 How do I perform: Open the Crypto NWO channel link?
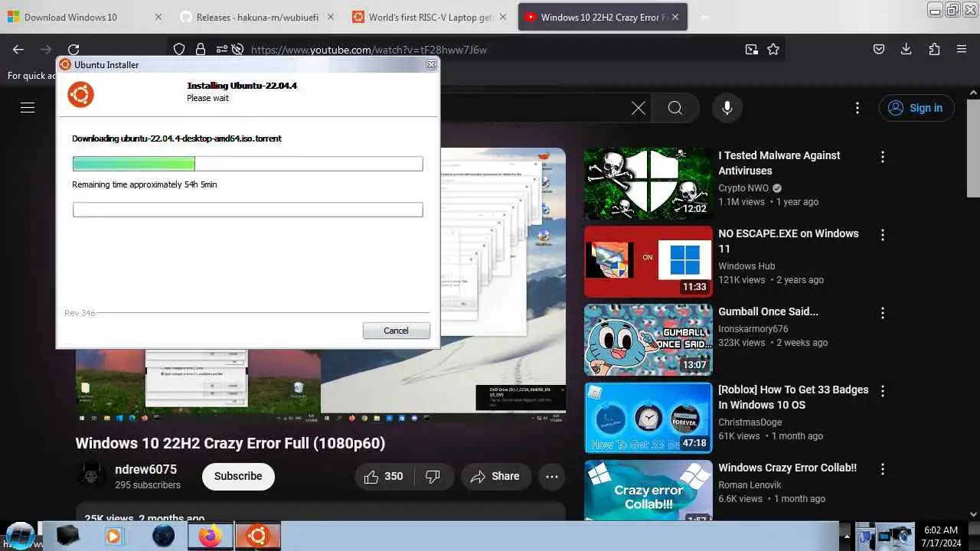(743, 188)
